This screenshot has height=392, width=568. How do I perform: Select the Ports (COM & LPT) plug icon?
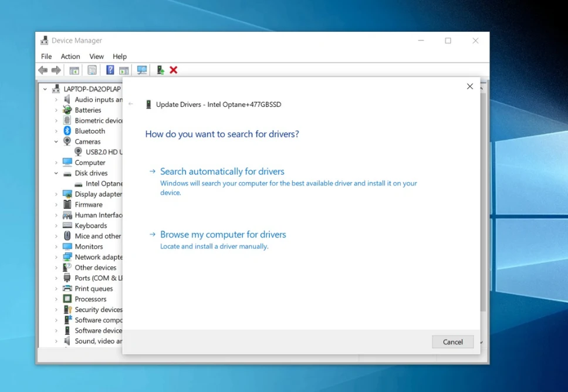tap(67, 278)
